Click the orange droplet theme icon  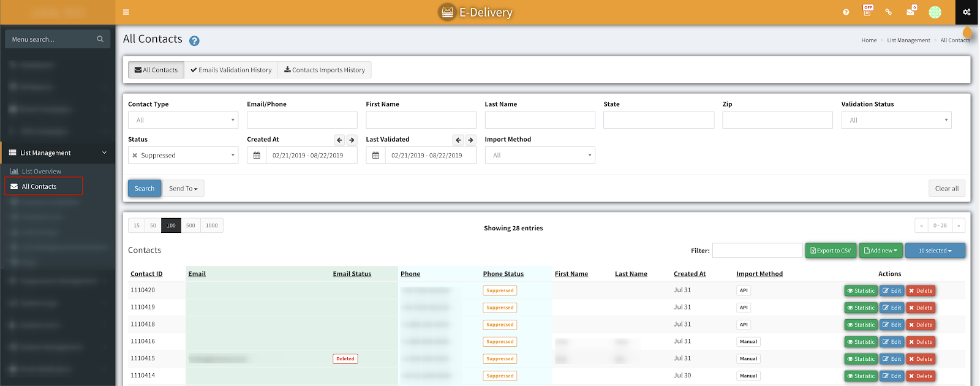point(968,32)
